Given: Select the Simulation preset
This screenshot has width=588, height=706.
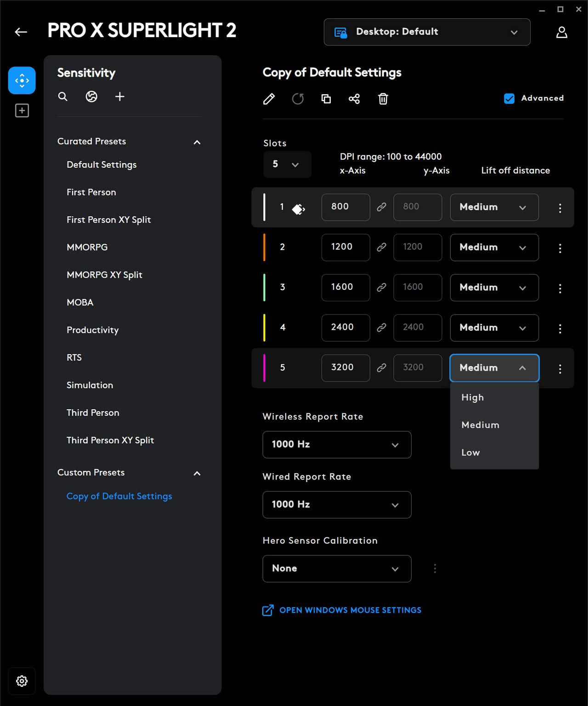Looking at the screenshot, I should coord(90,385).
